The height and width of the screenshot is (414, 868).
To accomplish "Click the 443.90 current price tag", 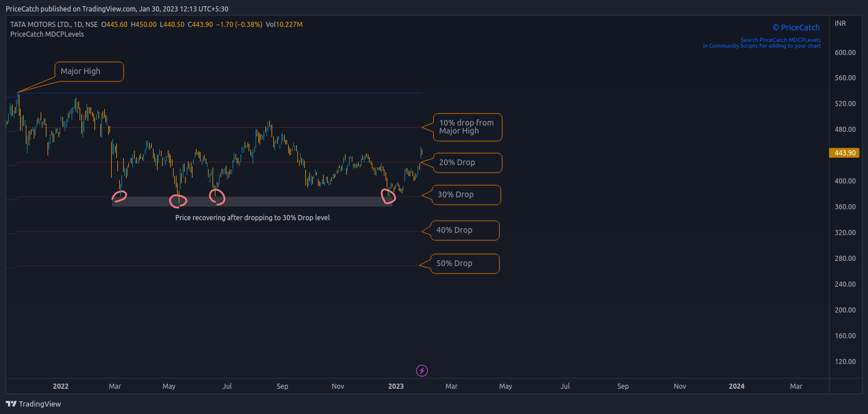I will coord(844,153).
